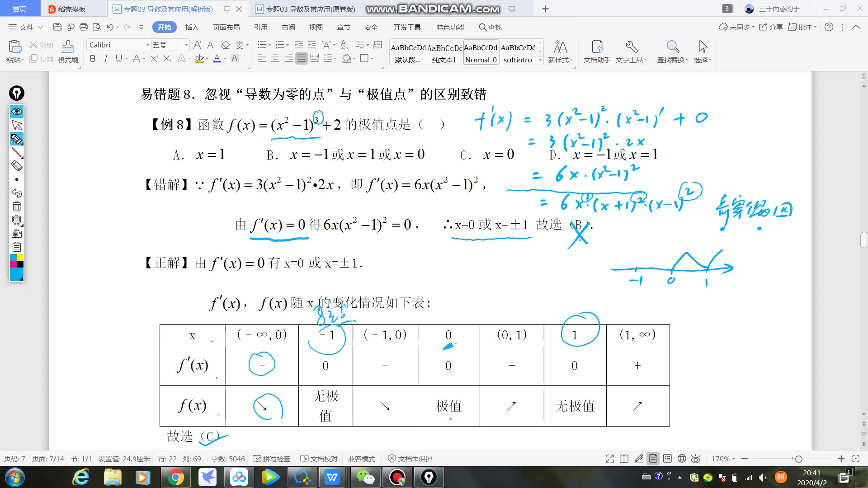868x488 pixels.
Task: Open the font size dropdown
Action: point(186,45)
